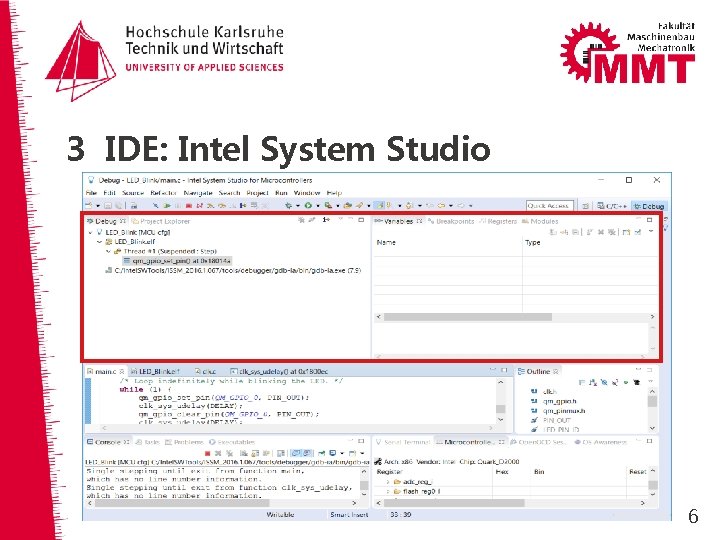Collapse the LED_Blink [MCU cfg] tree node
720x540 pixels.
90,232
